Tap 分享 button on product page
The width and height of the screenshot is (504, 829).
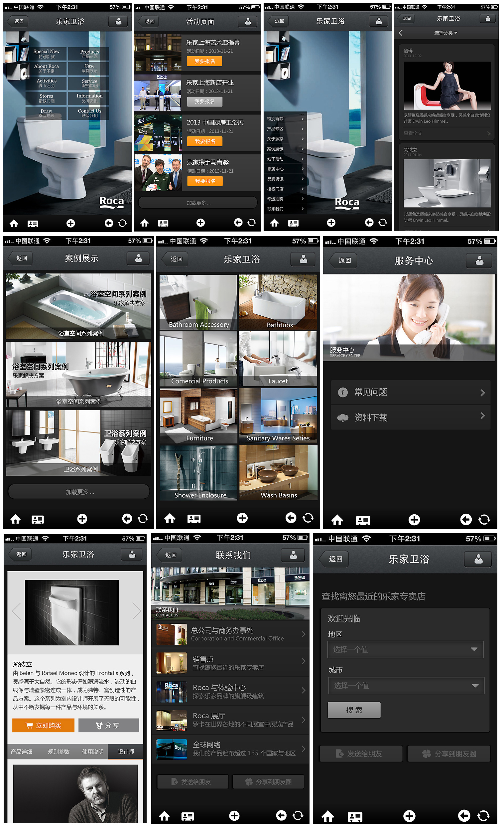click(109, 726)
